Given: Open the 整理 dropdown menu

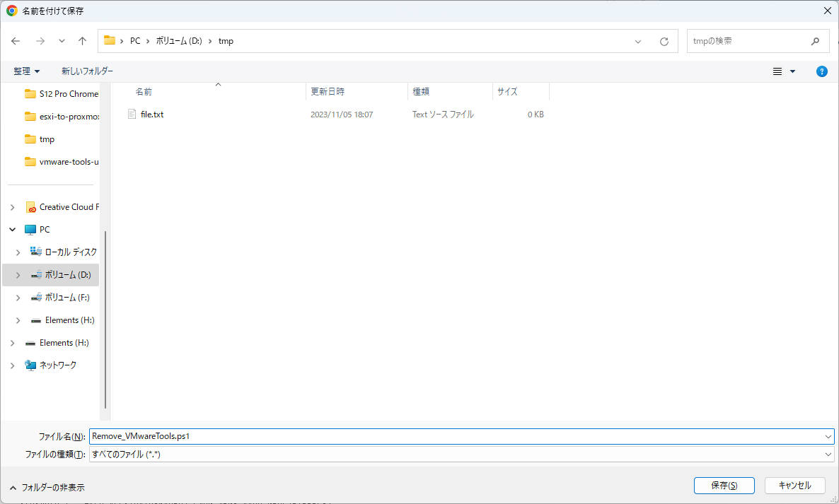Looking at the screenshot, I should pyautogui.click(x=26, y=71).
